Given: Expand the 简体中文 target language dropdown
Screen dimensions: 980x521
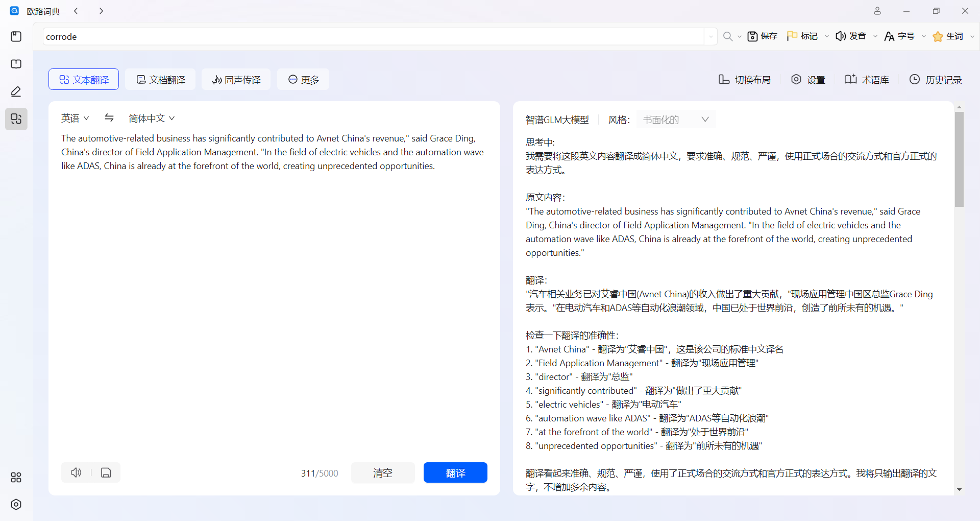Looking at the screenshot, I should (x=152, y=118).
